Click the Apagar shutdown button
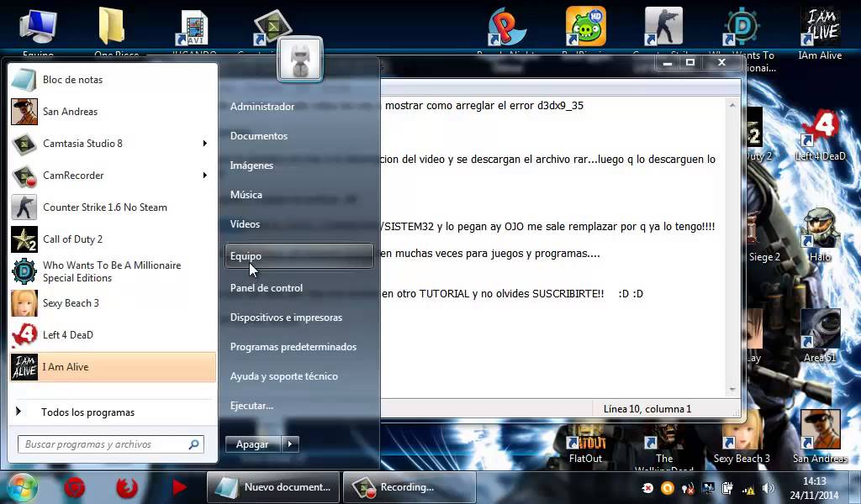This screenshot has height=504, width=861. coord(252,444)
